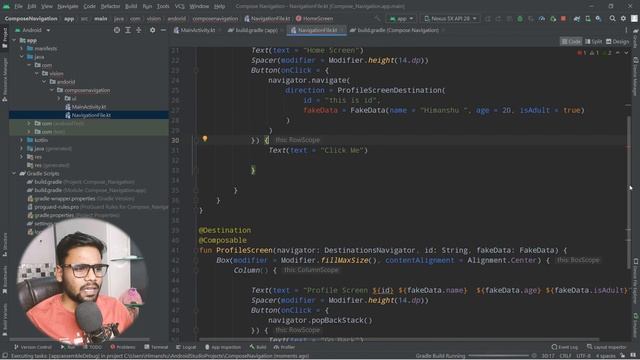
Task: Click CRLF line separator in status bar
Action: tap(565, 356)
